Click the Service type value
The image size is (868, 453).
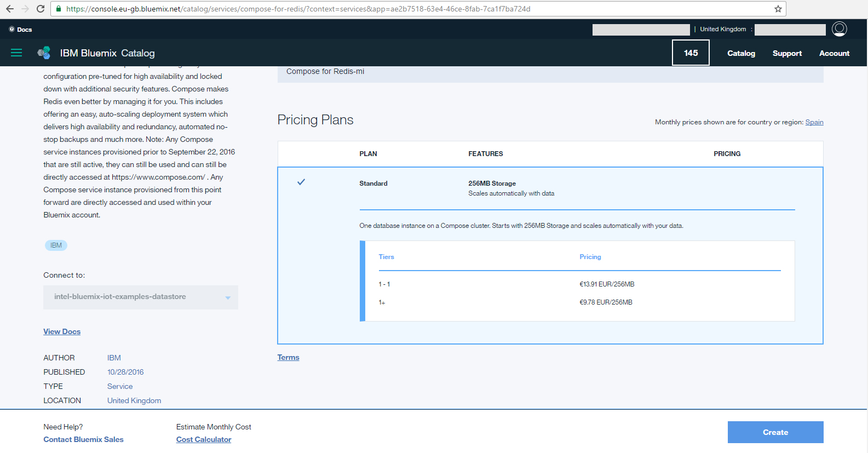click(x=120, y=386)
